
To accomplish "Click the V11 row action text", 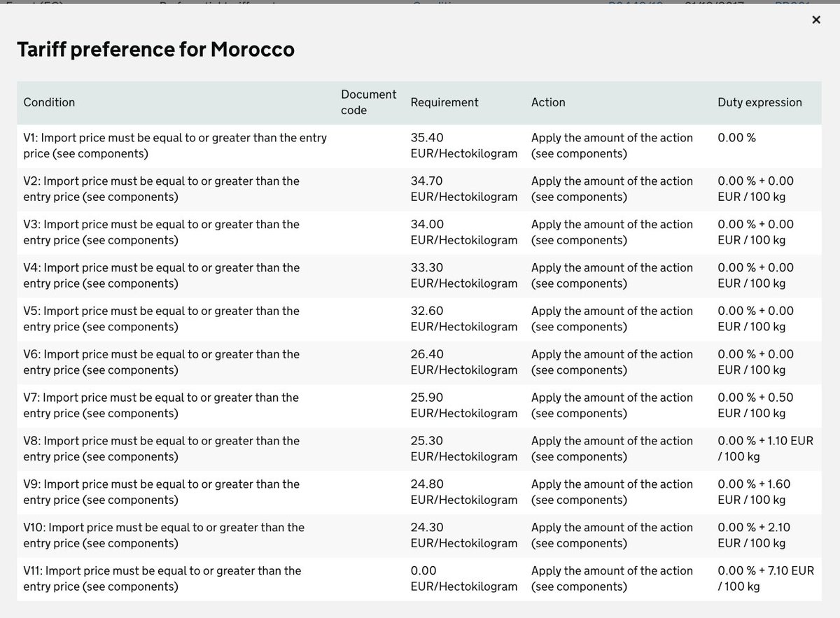I will (612, 580).
